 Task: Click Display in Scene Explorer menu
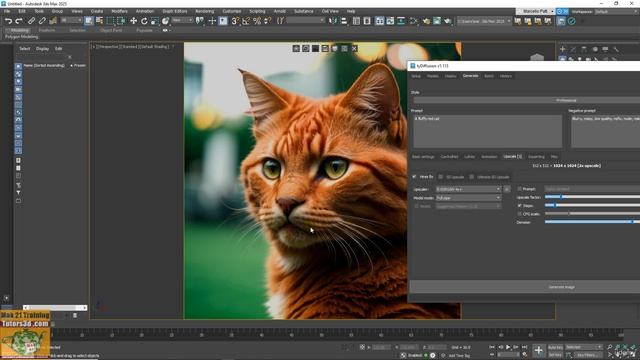pos(42,49)
